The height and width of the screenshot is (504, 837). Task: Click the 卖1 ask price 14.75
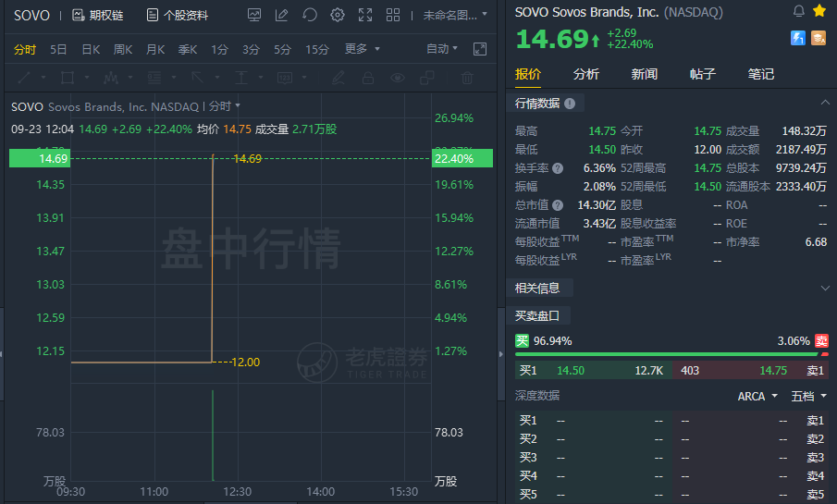coord(773,371)
